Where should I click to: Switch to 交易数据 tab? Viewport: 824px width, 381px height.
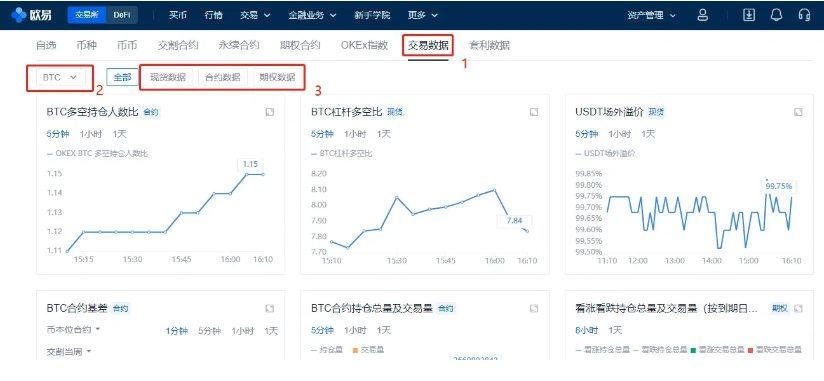[428, 45]
